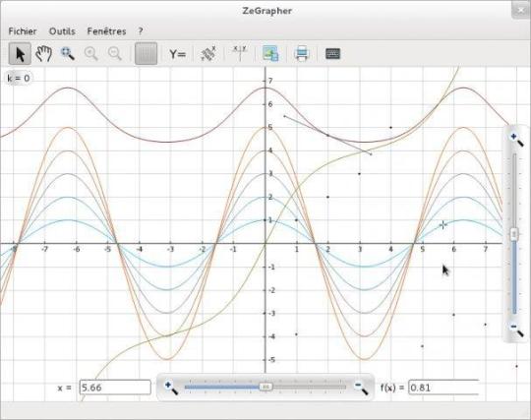The image size is (531, 420).
Task: Open the Fenêtres menu
Action: [106, 31]
